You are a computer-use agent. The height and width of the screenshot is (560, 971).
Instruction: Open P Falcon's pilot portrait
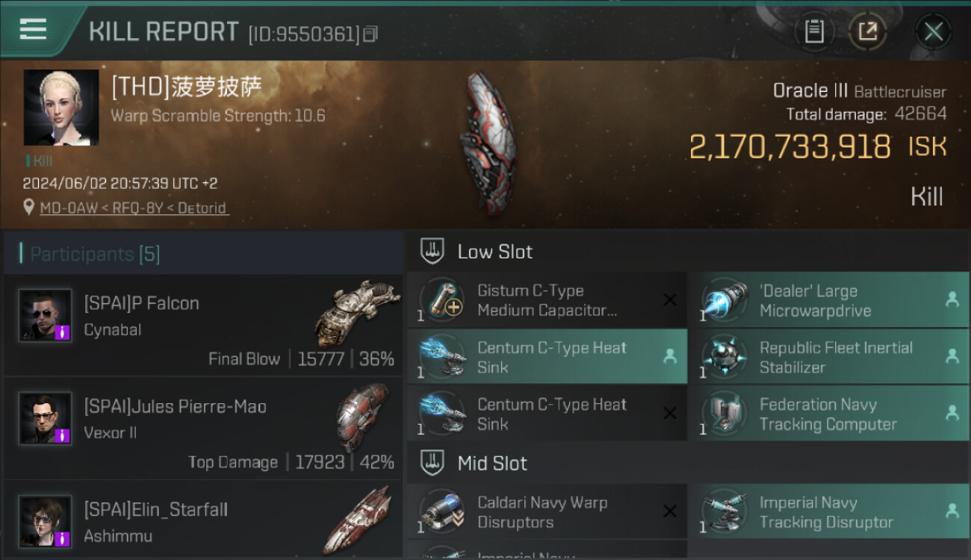tap(45, 315)
